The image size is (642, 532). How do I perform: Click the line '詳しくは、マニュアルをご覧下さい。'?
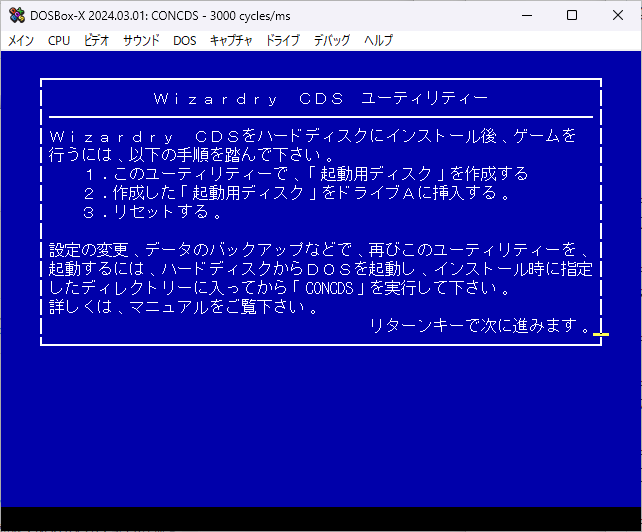(184, 307)
